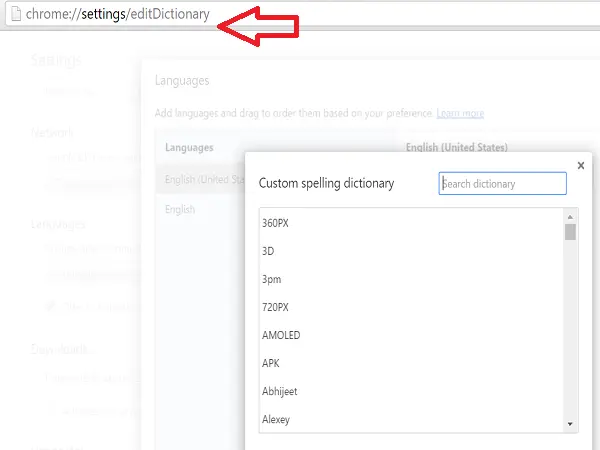Click the dictionary list scrollbar thumb
This screenshot has width=600, height=450.
coord(570,232)
